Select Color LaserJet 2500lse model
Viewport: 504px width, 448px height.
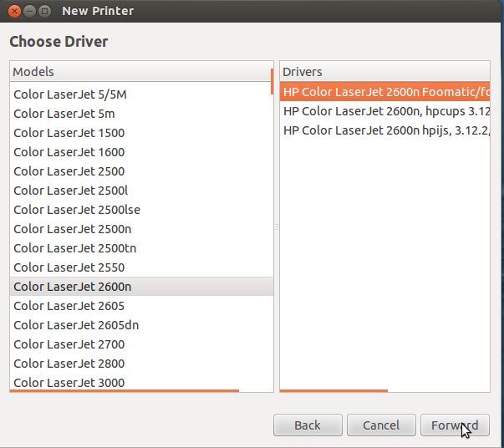click(141, 210)
